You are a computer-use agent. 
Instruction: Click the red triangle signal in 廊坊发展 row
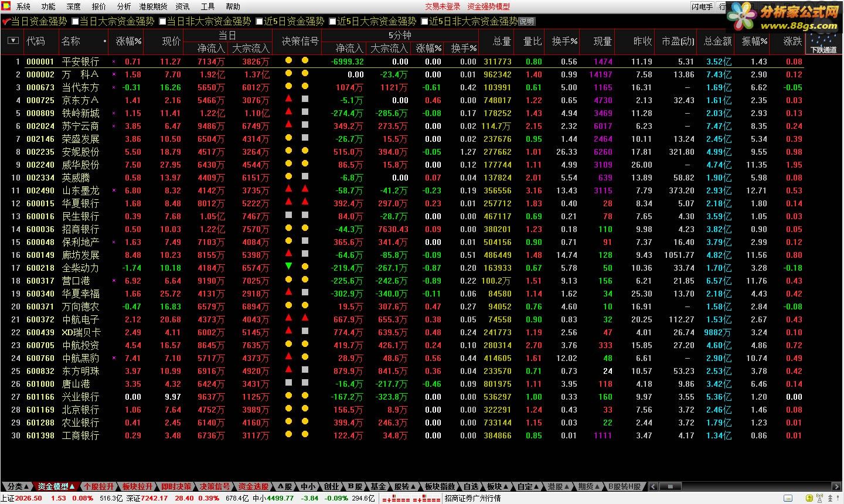coord(288,253)
